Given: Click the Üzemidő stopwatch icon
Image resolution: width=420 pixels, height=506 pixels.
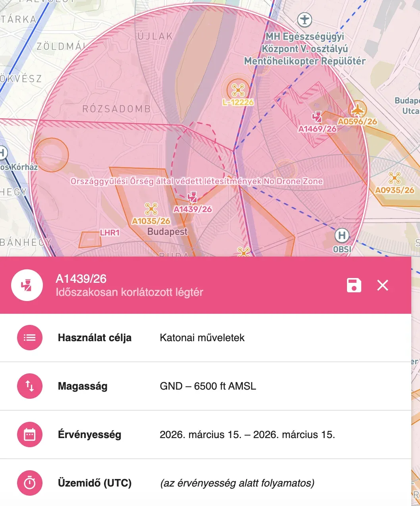Looking at the screenshot, I should click(29, 483).
